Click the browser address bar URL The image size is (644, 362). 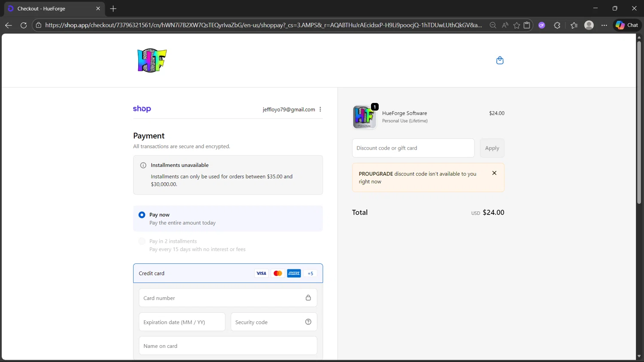pyautogui.click(x=263, y=25)
